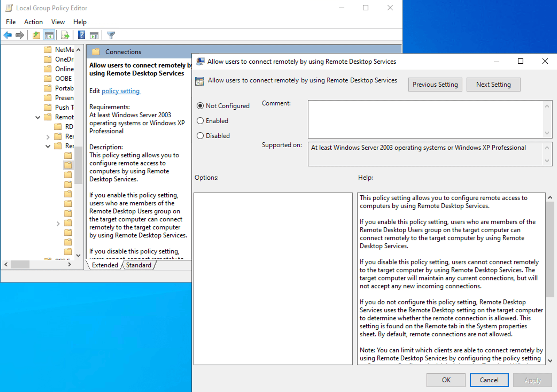The width and height of the screenshot is (557, 392).
Task: Click the Show/Hide Action Pane icon
Action: coord(94,35)
